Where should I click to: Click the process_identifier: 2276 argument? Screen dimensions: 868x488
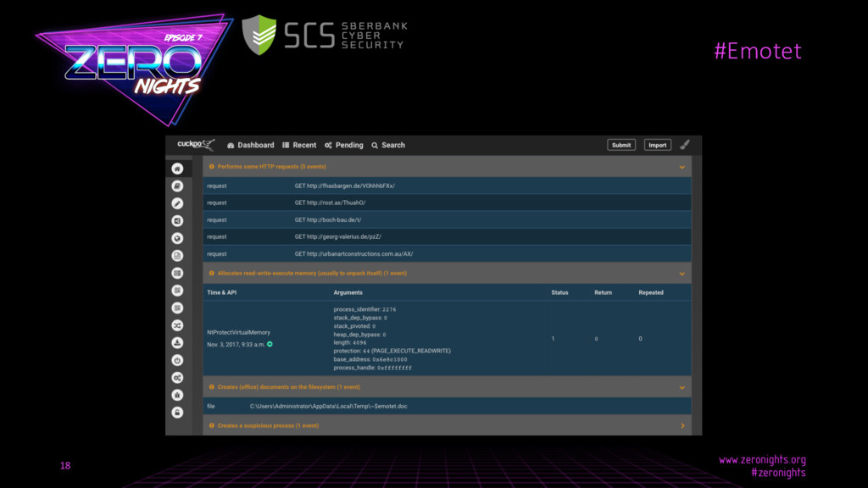pyautogui.click(x=364, y=309)
